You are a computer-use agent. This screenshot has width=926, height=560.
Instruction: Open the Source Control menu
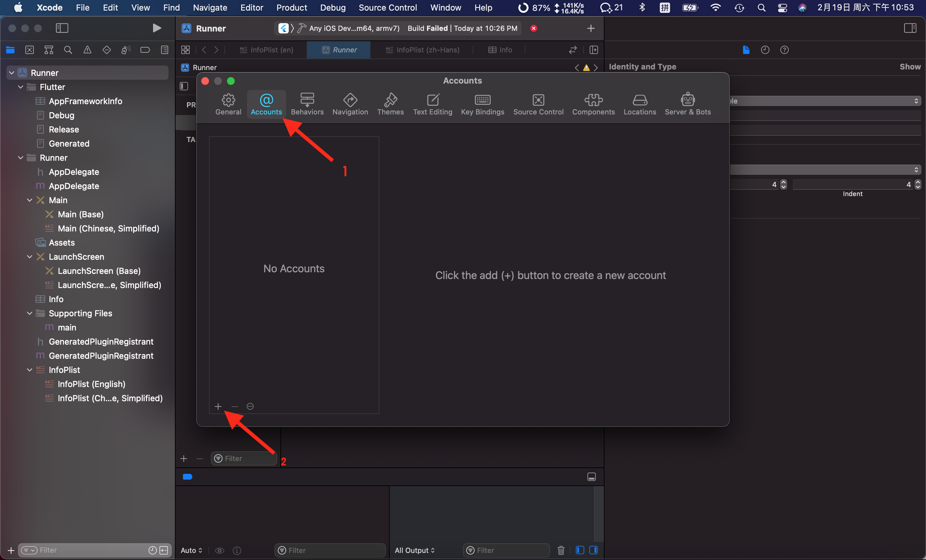(387, 7)
